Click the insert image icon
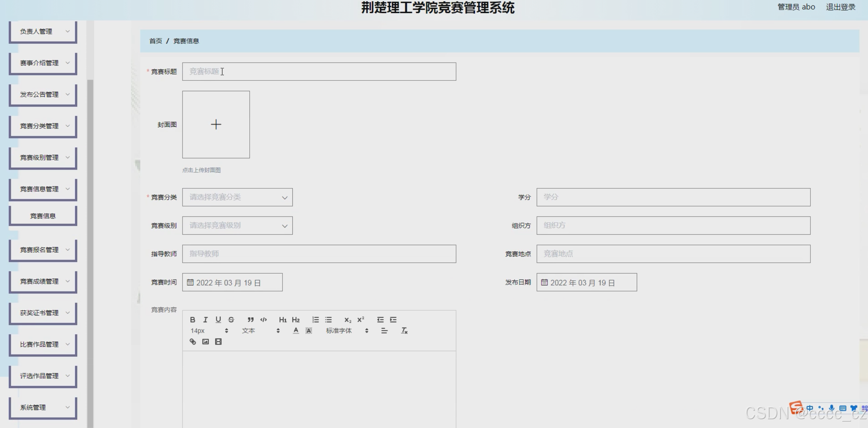Viewport: 868px width, 428px height. (206, 341)
